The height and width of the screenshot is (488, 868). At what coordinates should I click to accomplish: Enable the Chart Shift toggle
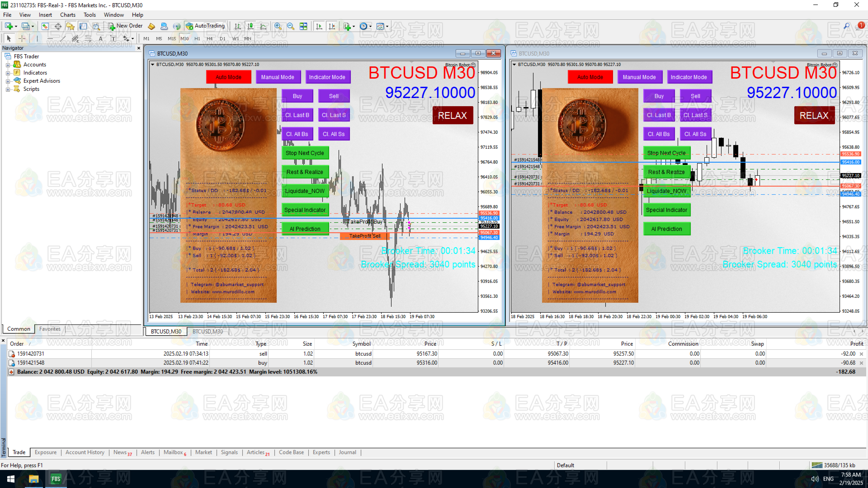[x=332, y=26]
